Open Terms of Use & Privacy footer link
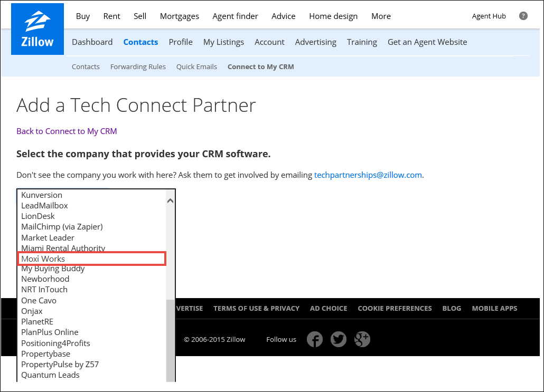 click(x=256, y=309)
